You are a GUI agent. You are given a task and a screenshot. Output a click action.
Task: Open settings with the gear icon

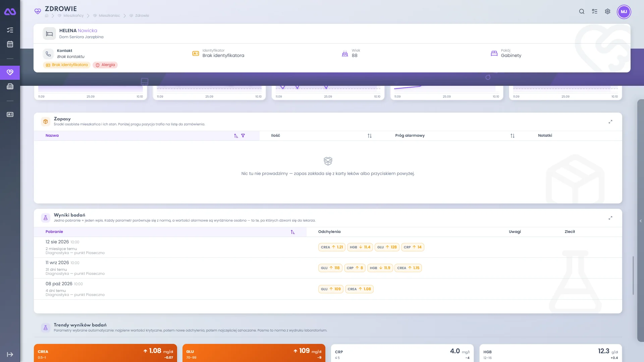pos(607,11)
